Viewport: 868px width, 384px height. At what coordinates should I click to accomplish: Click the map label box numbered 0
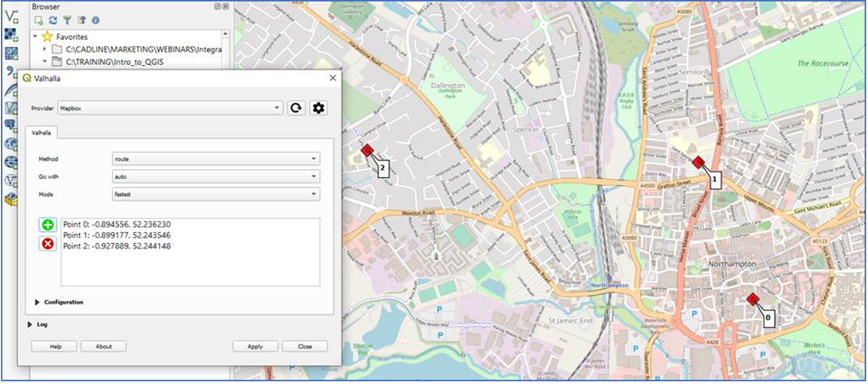click(x=769, y=318)
